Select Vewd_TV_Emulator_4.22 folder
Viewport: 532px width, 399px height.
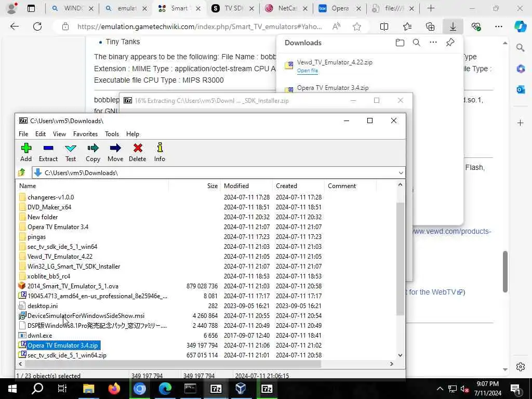[60, 256]
